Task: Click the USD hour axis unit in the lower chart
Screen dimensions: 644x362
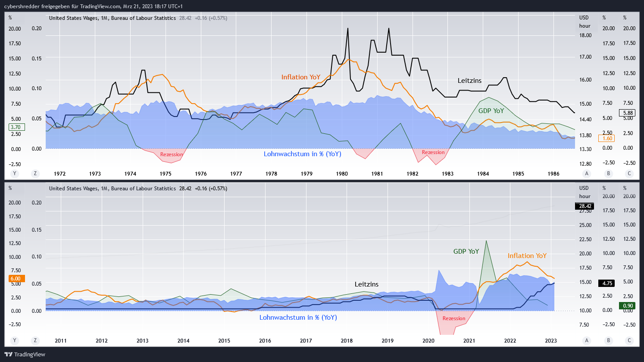Action: click(x=585, y=192)
